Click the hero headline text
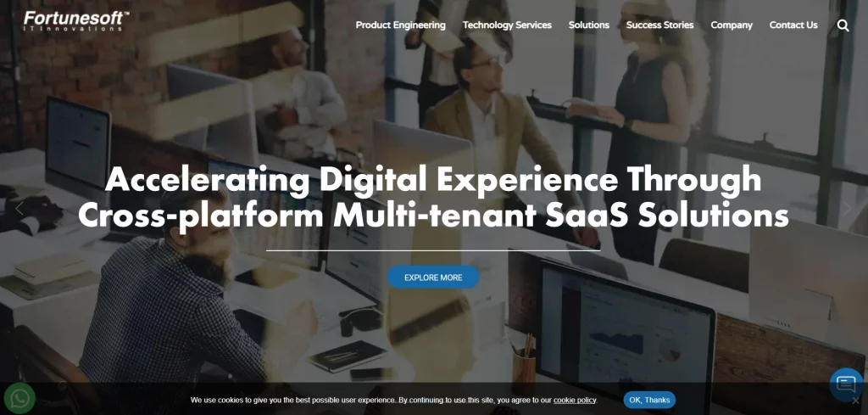This screenshot has height=415, width=868. (x=433, y=197)
